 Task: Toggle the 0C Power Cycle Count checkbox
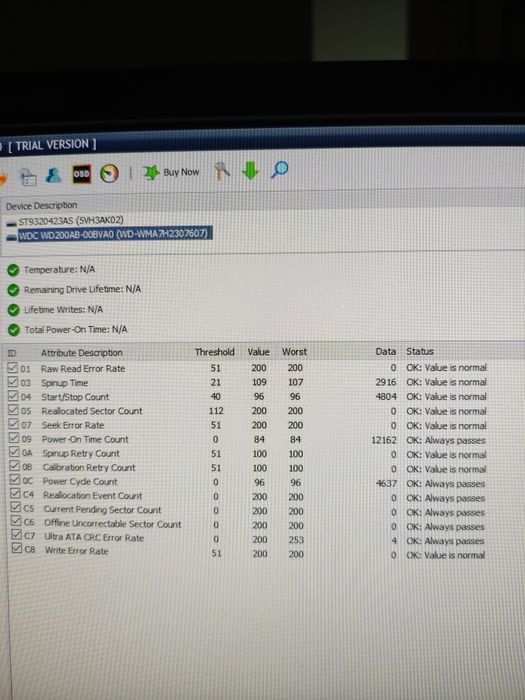coord(16,481)
